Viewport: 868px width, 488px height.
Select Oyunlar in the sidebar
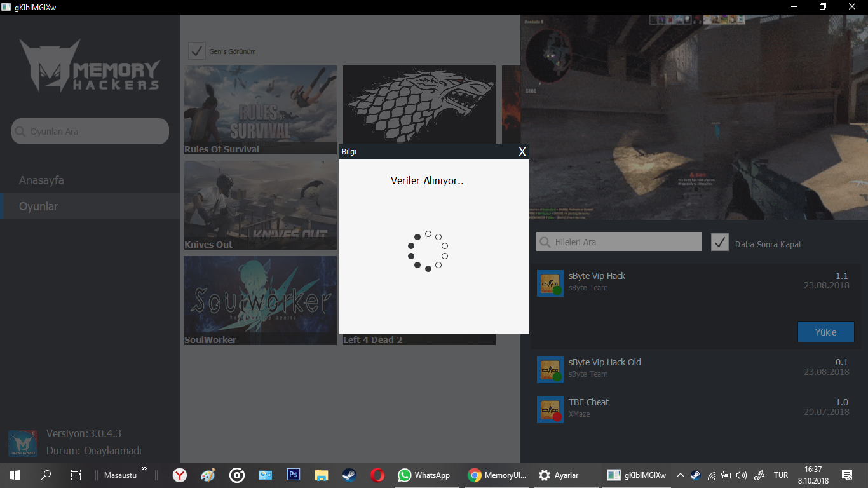(90, 207)
